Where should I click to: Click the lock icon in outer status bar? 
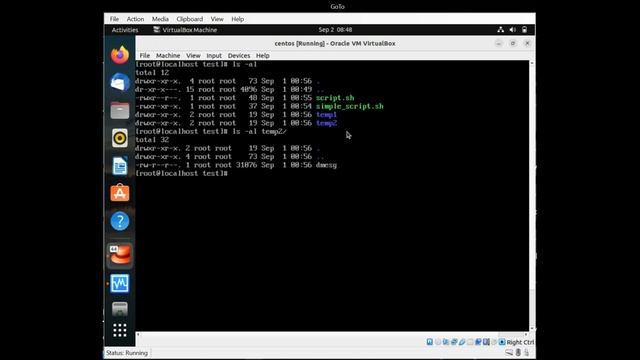(527, 352)
